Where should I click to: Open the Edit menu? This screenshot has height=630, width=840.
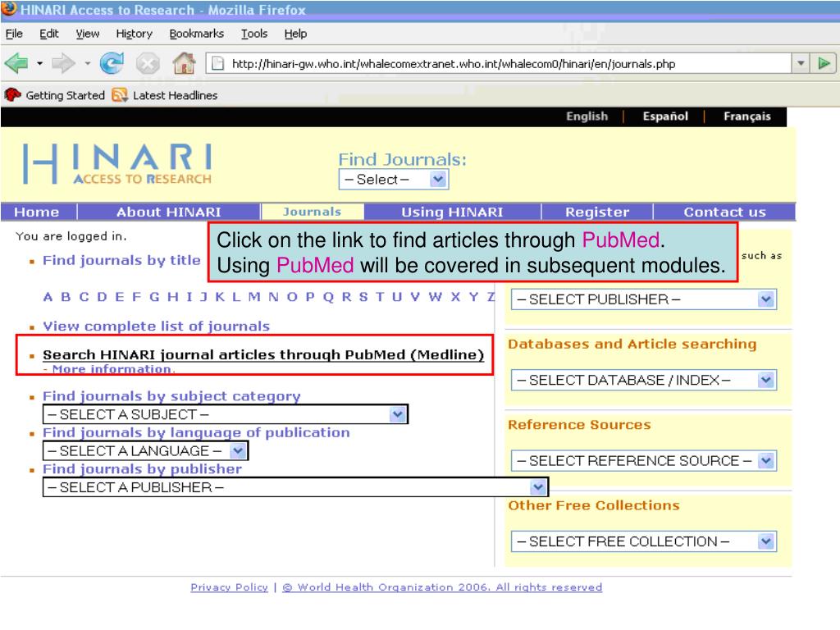48,34
